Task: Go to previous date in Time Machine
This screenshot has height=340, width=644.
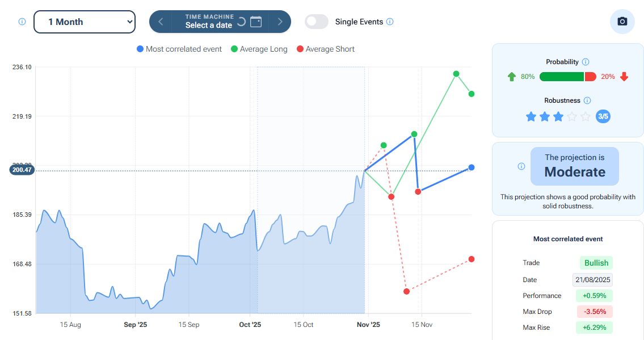Action: [161, 22]
